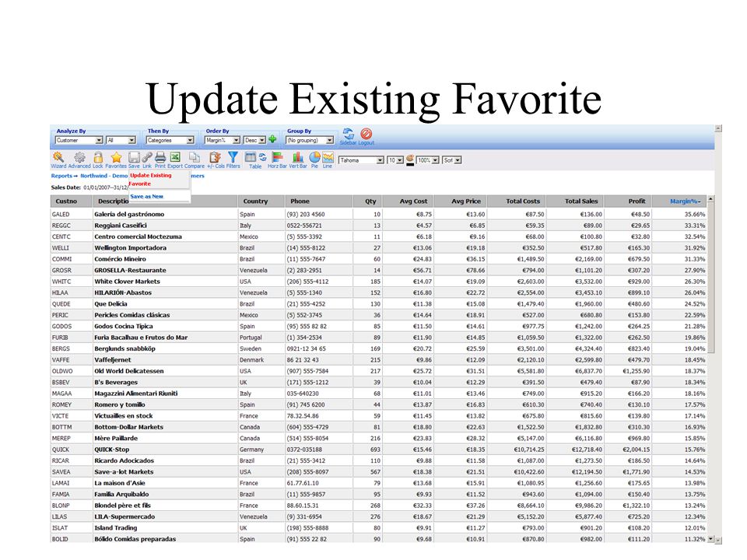
Task: Open Analyze By Customer dropdown
Action: (79, 140)
